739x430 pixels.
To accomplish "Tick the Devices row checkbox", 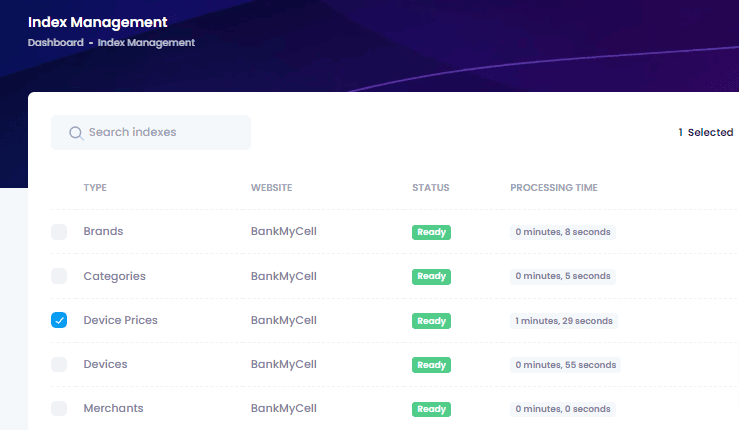I will [x=59, y=364].
